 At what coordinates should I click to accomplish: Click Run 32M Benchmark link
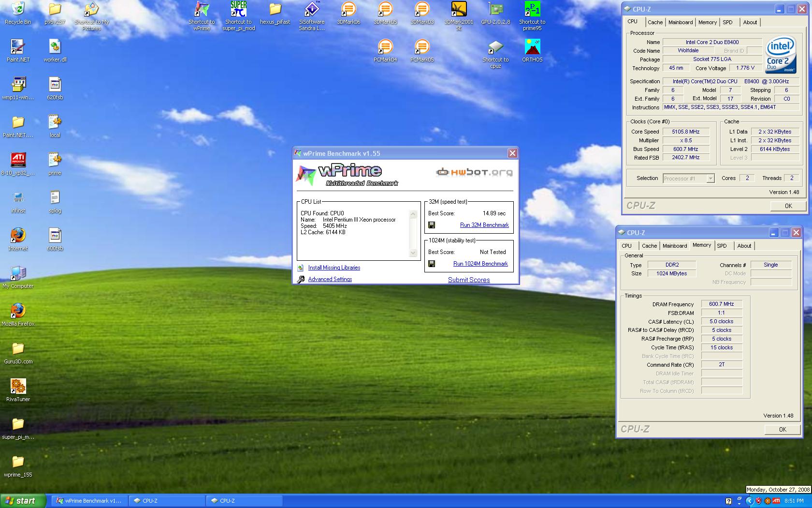tap(484, 225)
